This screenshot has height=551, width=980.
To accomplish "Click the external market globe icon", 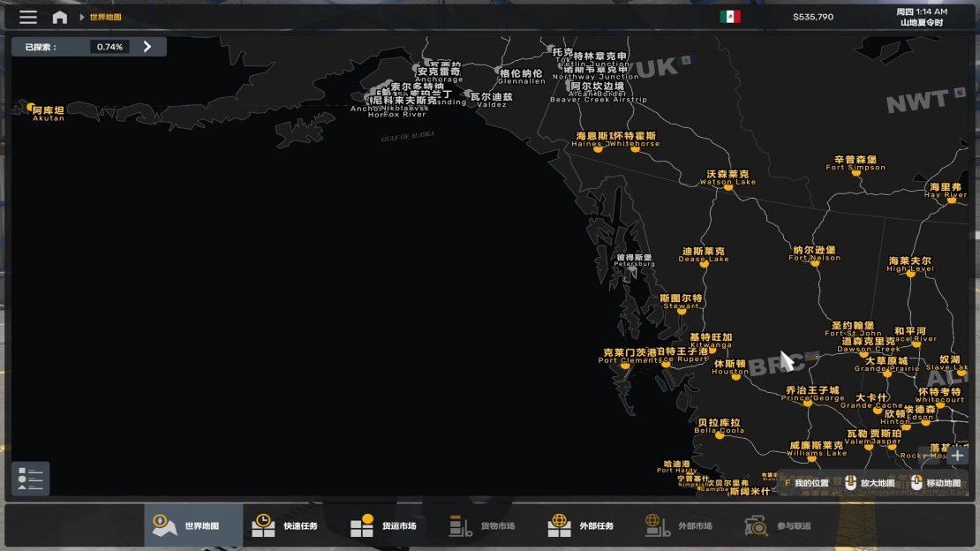I will point(658,525).
